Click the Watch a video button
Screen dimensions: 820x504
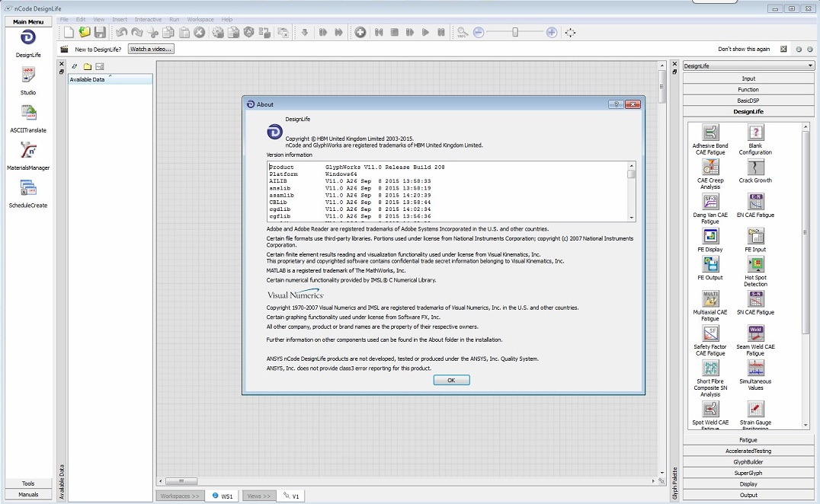tap(151, 49)
